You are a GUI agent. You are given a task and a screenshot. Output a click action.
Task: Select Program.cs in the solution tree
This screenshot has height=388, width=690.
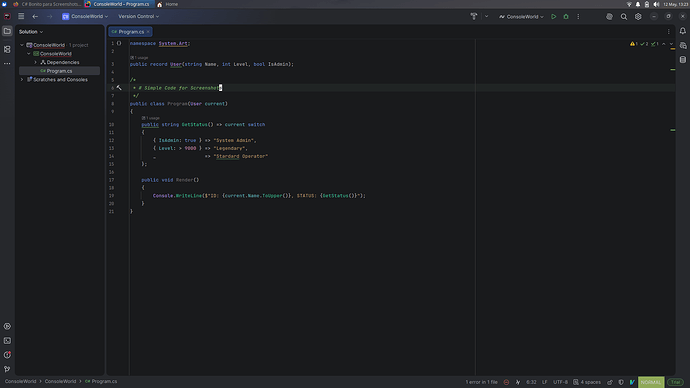[x=59, y=71]
